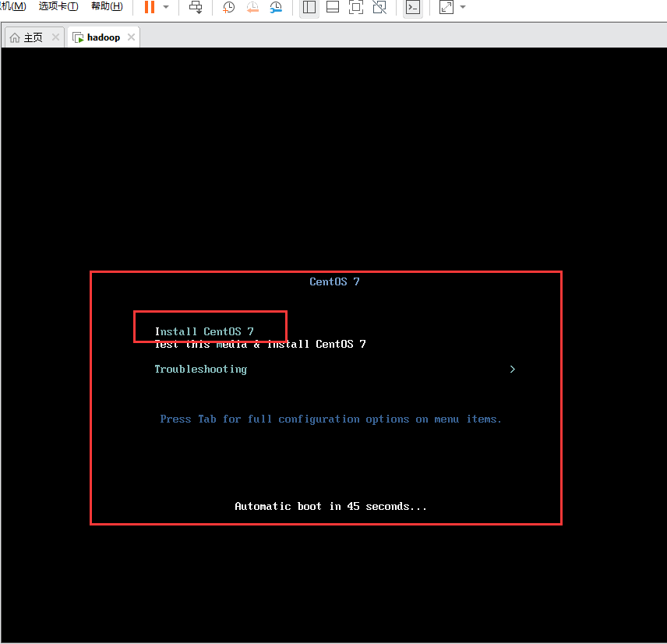The width and height of the screenshot is (667, 644).
Task: Click the home icon on 主页 tab
Action: [15, 37]
